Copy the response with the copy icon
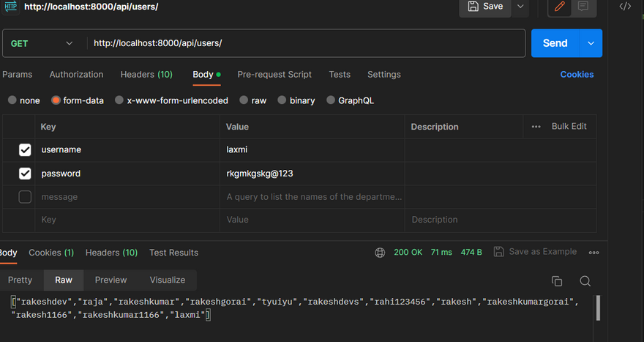Viewport: 644px width, 342px height. click(557, 281)
